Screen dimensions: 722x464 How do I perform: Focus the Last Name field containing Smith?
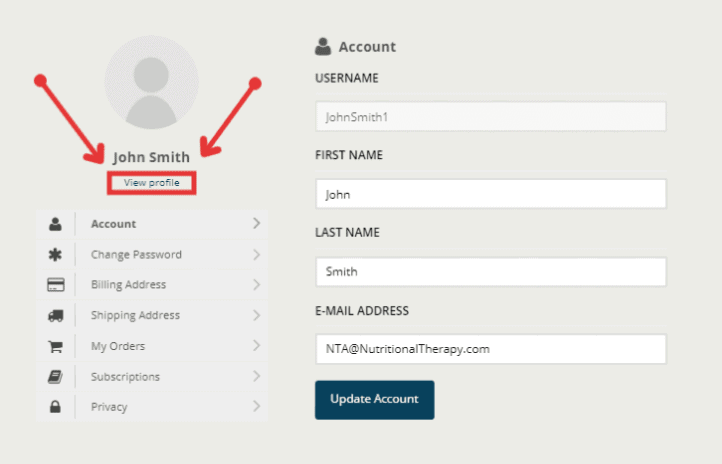coord(491,272)
